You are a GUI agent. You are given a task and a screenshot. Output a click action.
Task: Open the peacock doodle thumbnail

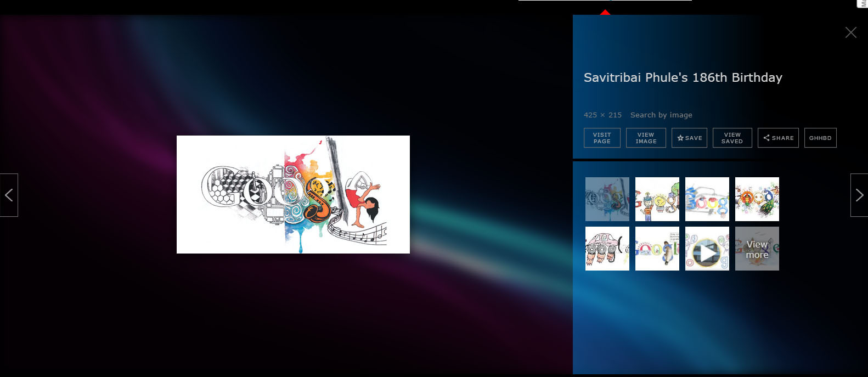pyautogui.click(x=757, y=199)
